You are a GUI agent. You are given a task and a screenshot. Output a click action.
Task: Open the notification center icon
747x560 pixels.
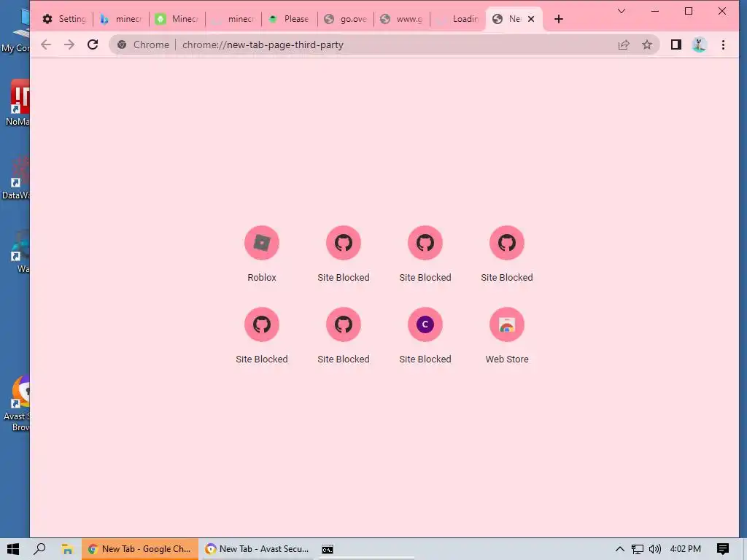pyautogui.click(x=723, y=549)
